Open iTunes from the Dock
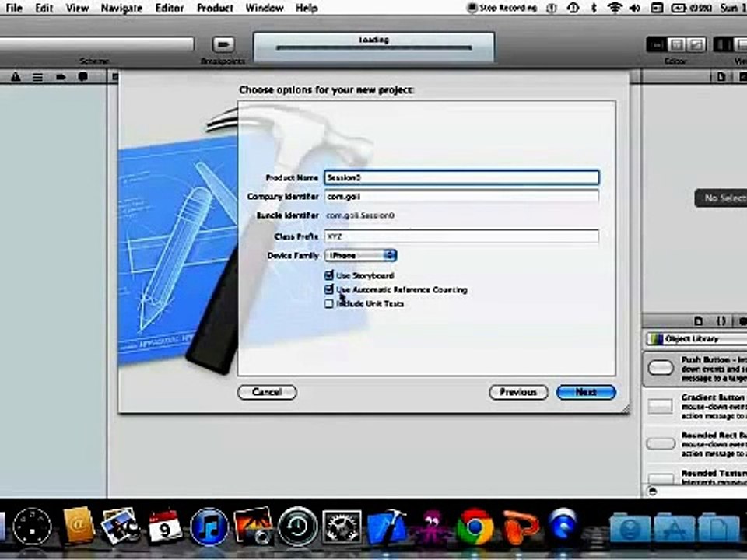747x560 pixels. [x=209, y=527]
